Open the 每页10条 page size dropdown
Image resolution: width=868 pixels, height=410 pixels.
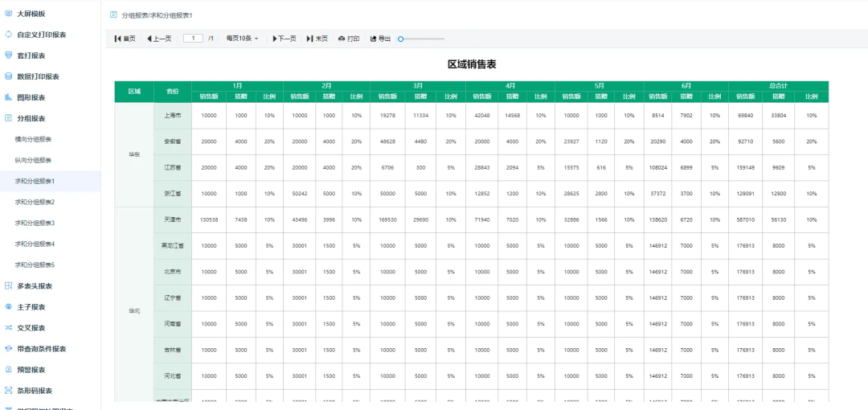coord(242,39)
